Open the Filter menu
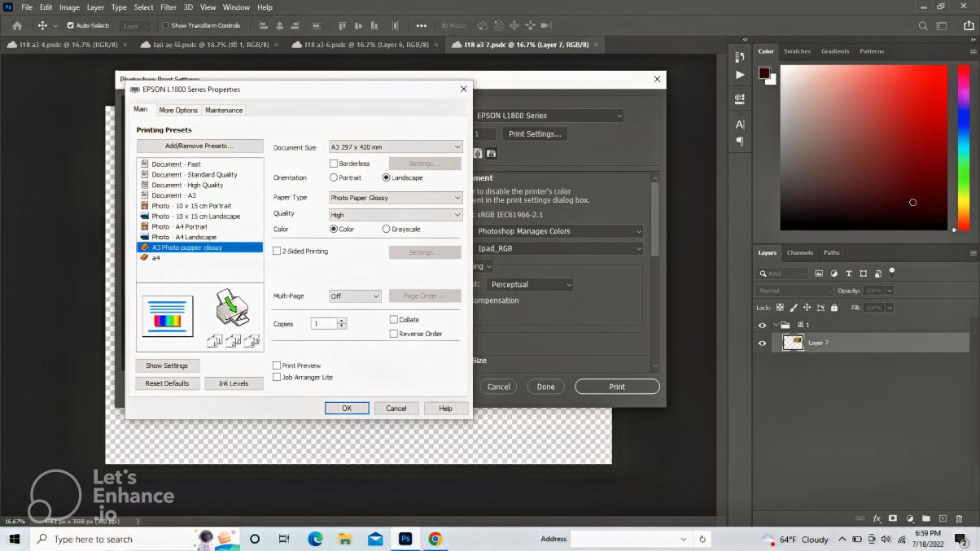The image size is (980, 551). (x=168, y=7)
